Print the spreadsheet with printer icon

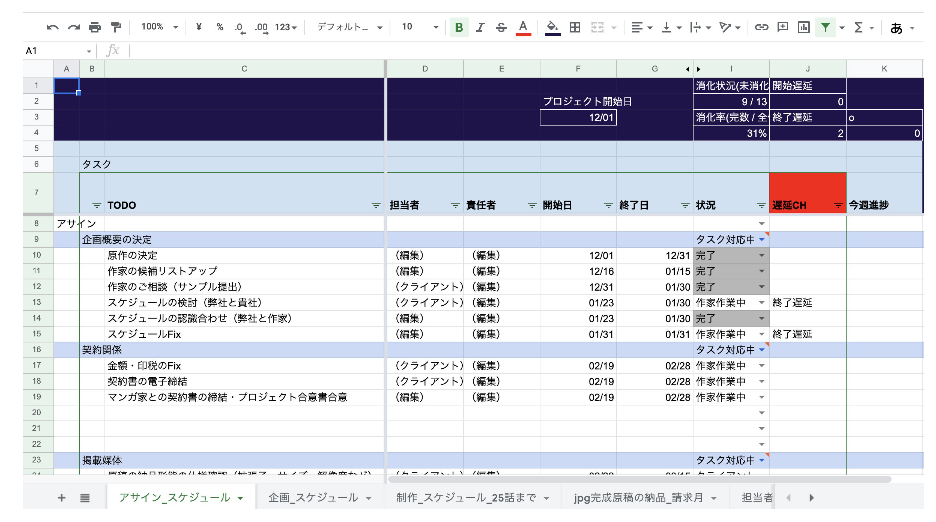(x=95, y=27)
